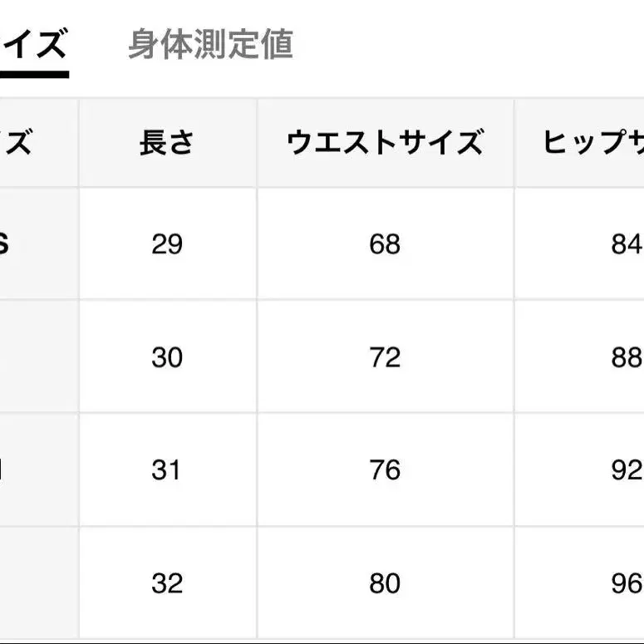Click the hip value 84

pos(627,244)
